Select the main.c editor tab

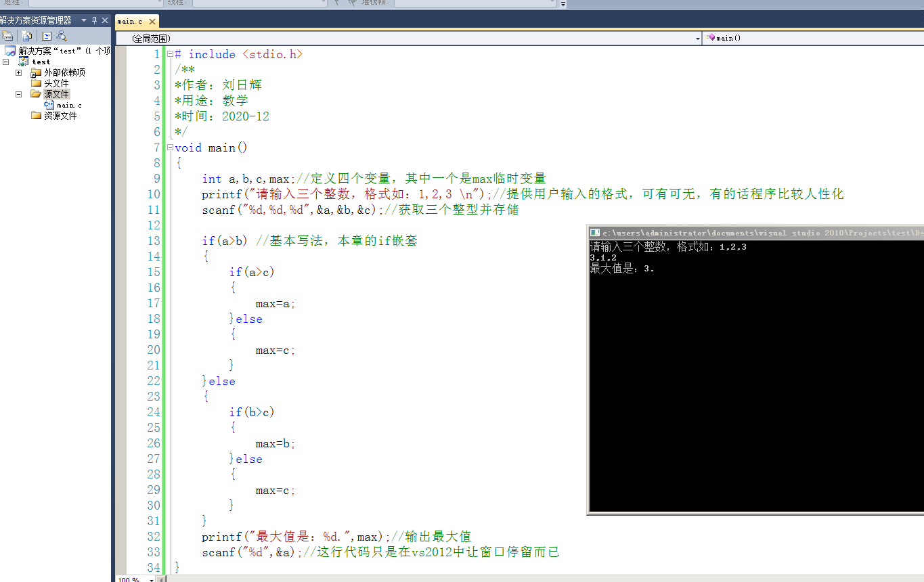130,22
